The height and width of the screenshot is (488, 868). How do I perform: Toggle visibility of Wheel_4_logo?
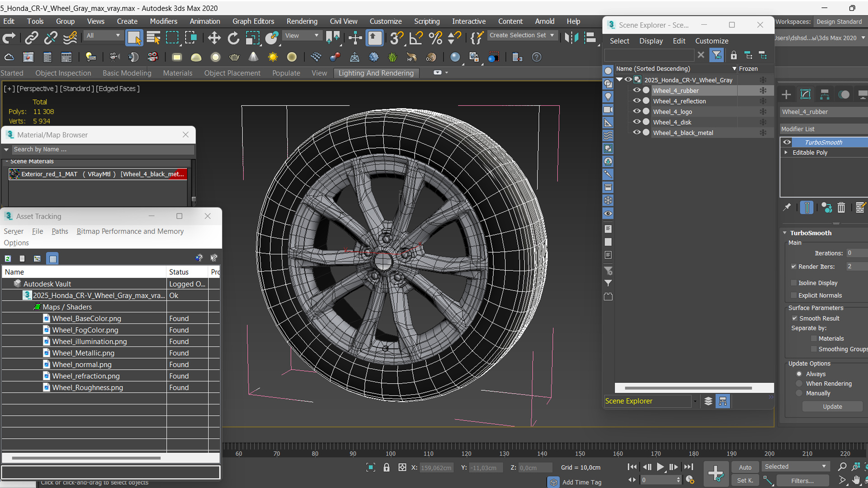tap(637, 111)
